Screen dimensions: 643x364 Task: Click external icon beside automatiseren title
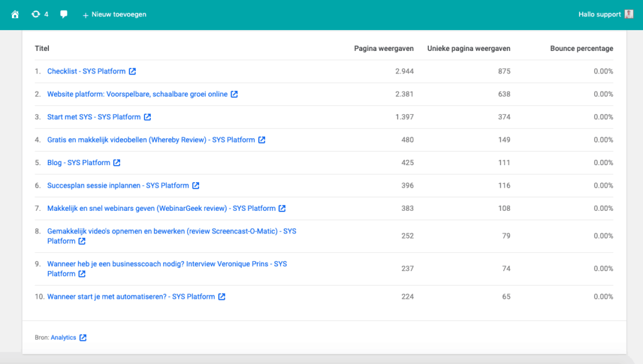[222, 297]
